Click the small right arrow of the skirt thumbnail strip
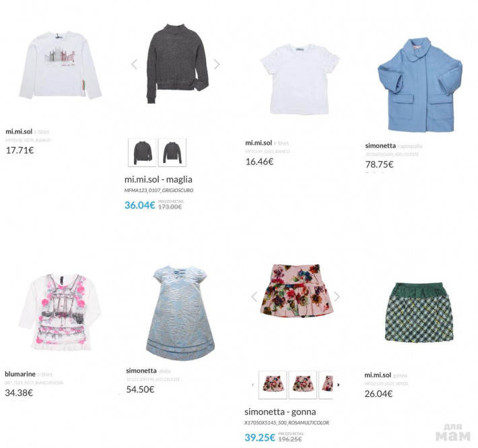Screen dimensions: 478x448 [339, 385]
